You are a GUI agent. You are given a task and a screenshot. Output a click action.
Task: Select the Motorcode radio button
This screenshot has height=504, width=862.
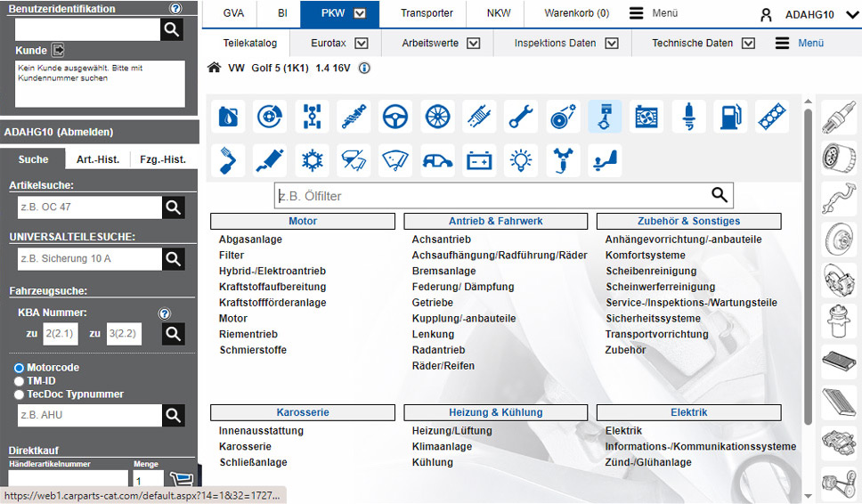(x=19, y=368)
